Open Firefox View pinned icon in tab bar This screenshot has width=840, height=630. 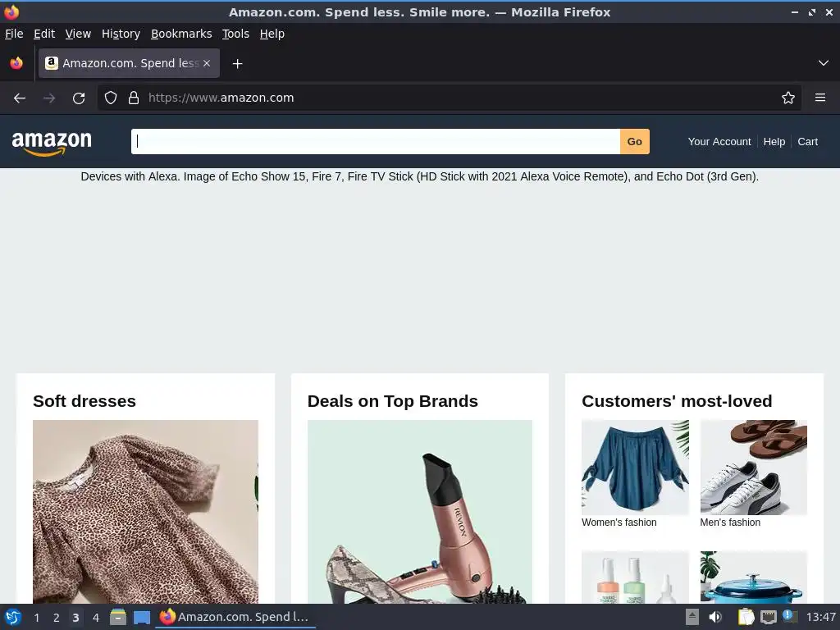point(16,63)
